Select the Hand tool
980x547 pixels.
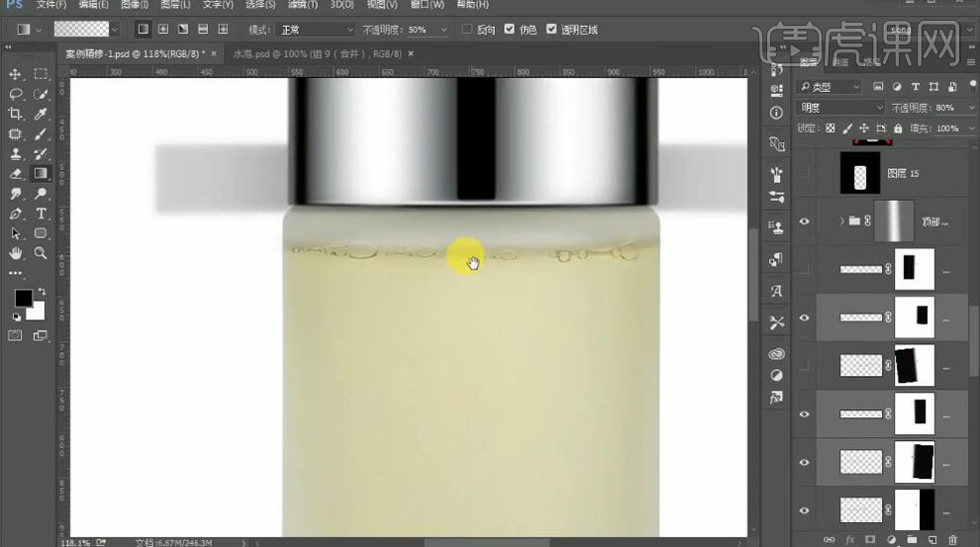coord(15,253)
